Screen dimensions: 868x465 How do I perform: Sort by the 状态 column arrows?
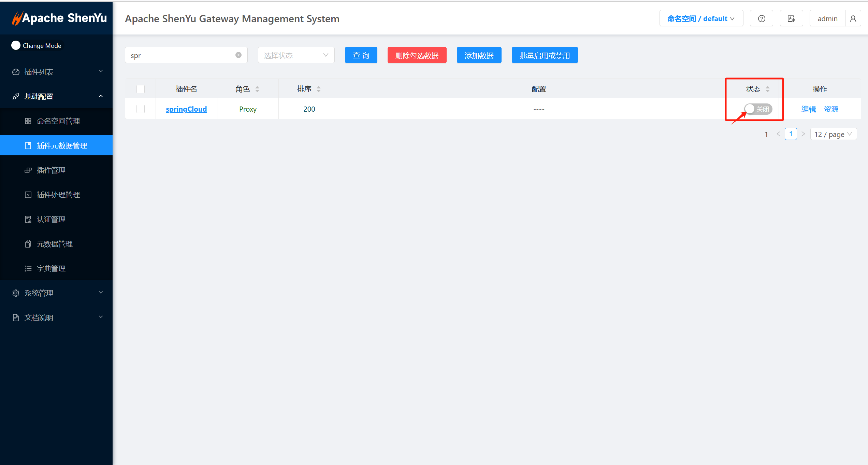768,89
